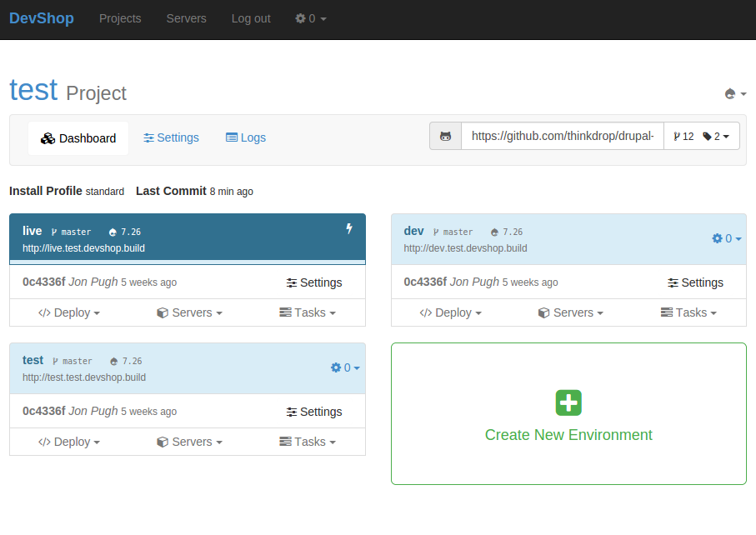This screenshot has width=756, height=535.
Task: Click Create New Environment text
Action: [x=568, y=435]
